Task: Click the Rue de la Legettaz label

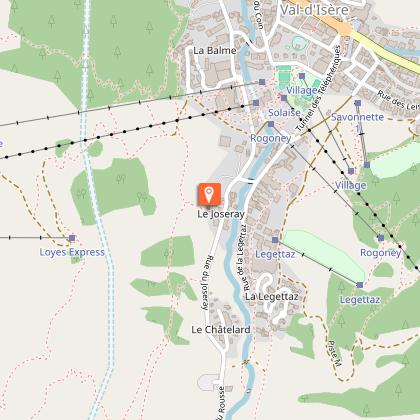Action: coord(243,258)
